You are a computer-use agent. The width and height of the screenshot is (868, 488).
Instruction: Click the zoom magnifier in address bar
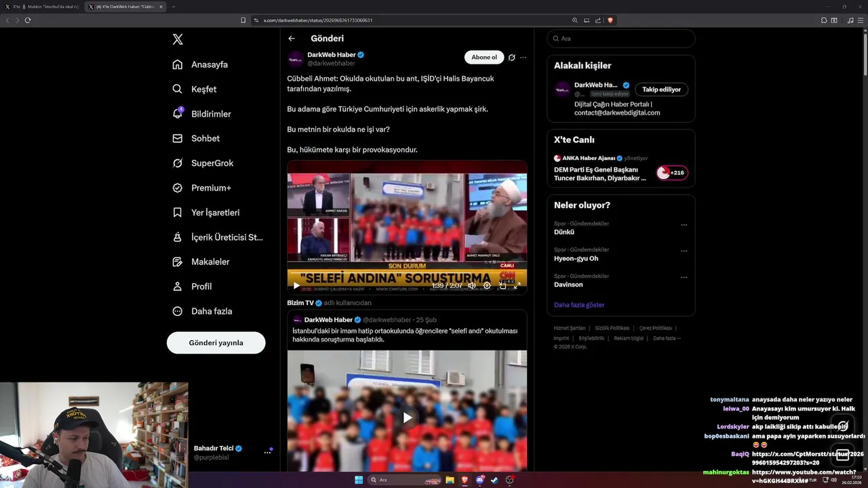[575, 20]
